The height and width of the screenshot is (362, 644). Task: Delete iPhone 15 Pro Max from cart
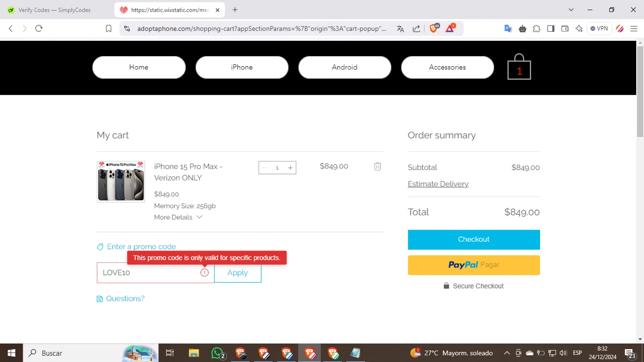(377, 166)
